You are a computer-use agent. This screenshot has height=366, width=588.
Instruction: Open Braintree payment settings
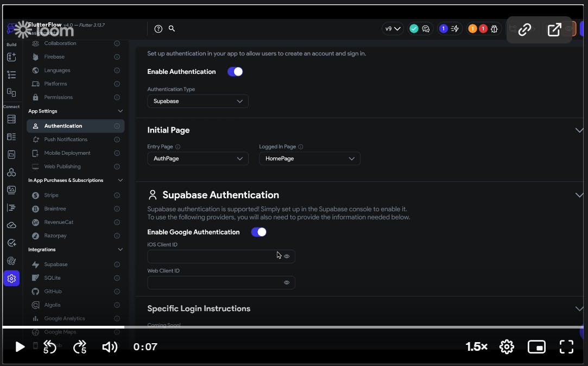point(75,209)
